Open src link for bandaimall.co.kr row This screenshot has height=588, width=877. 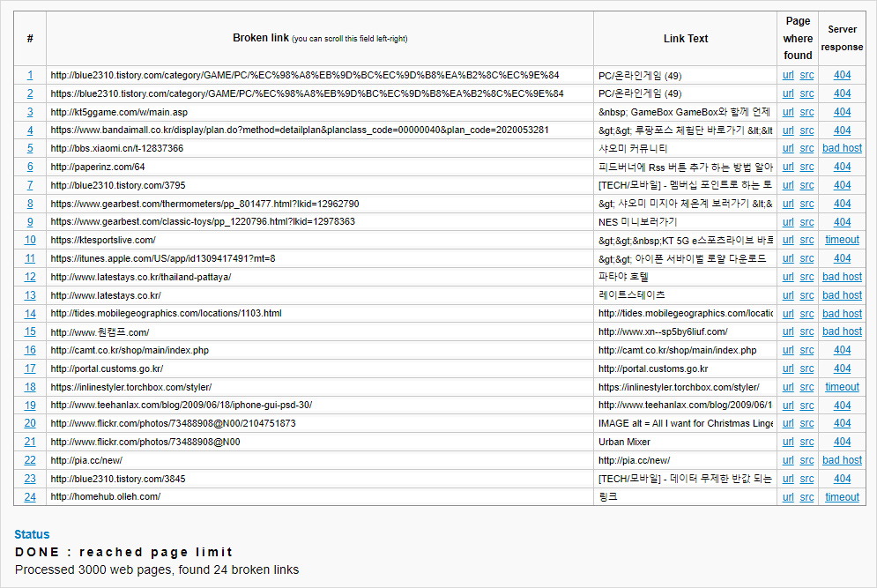[x=806, y=130]
